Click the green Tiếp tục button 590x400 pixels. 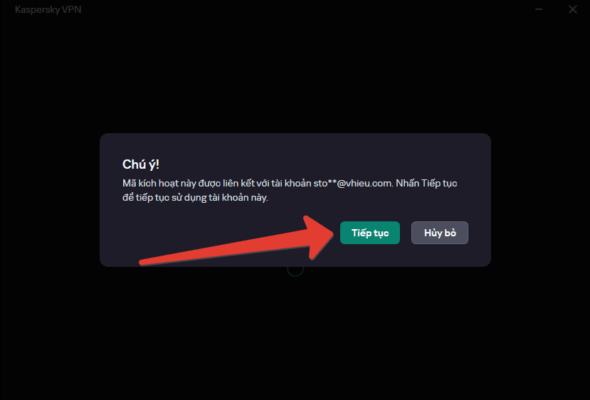370,233
